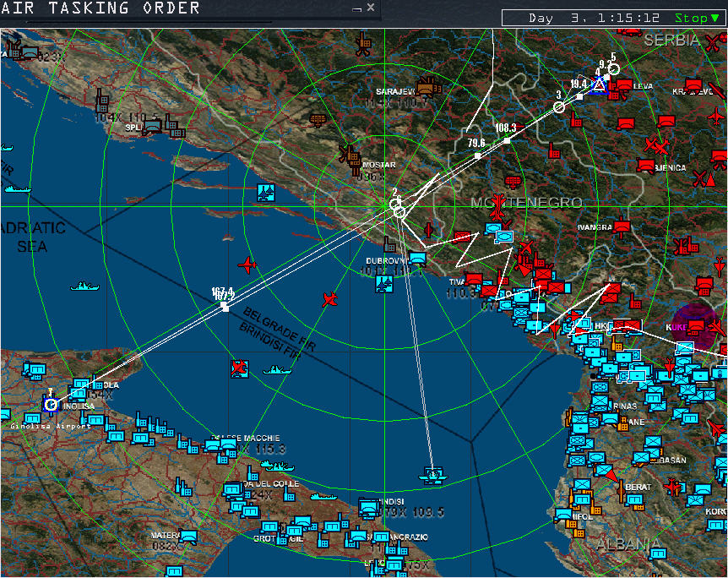Click the Day 3 campaign clock display
The width and height of the screenshot is (728, 578).
594,18
